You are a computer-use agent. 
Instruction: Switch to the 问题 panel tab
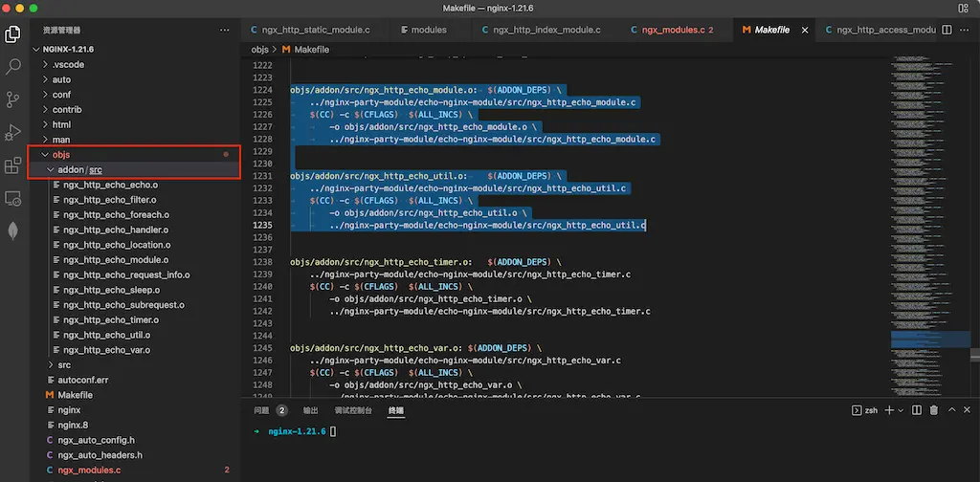click(x=262, y=410)
